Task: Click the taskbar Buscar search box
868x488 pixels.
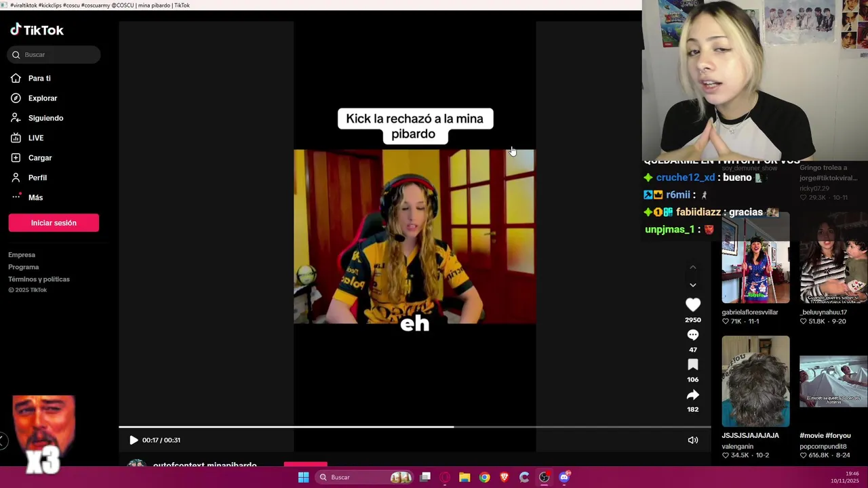Action: 365,477
